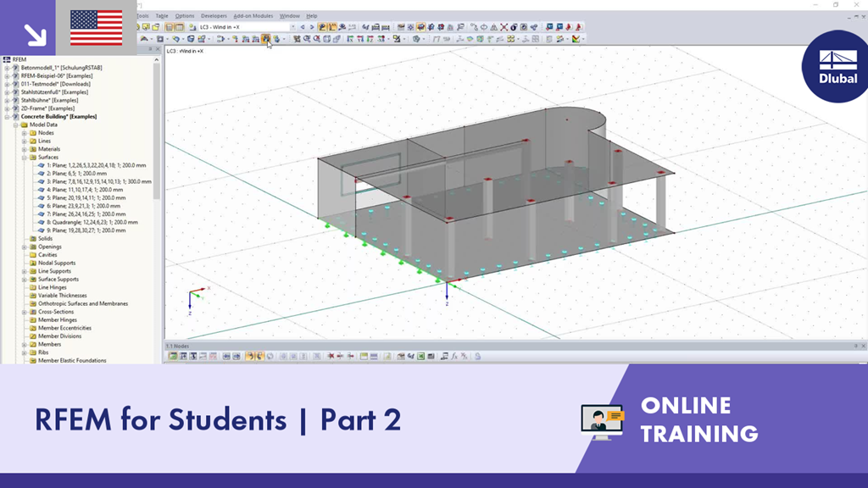
Task: Open the fx formula editor in table toolbar
Action: [454, 357]
